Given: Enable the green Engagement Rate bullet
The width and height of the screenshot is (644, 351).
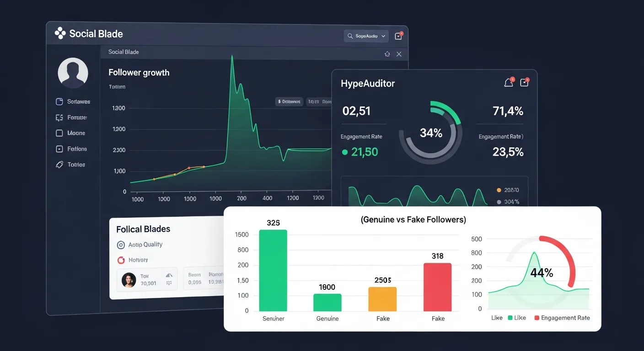Looking at the screenshot, I should (x=344, y=152).
